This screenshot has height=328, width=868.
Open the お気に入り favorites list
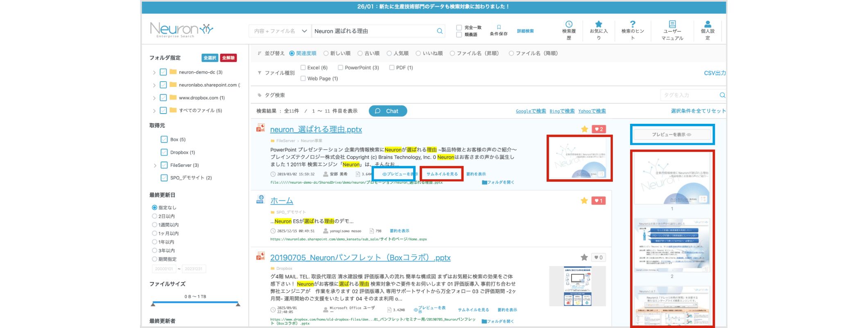click(599, 30)
